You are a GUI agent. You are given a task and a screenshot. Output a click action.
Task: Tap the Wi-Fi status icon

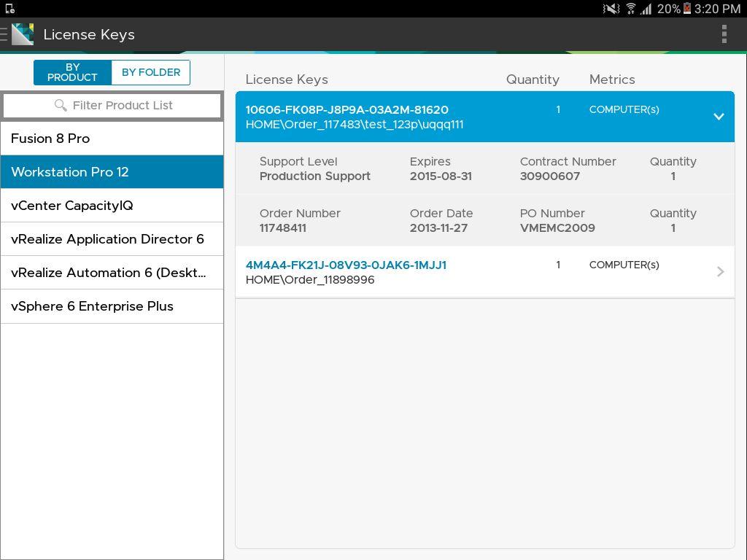[631, 9]
